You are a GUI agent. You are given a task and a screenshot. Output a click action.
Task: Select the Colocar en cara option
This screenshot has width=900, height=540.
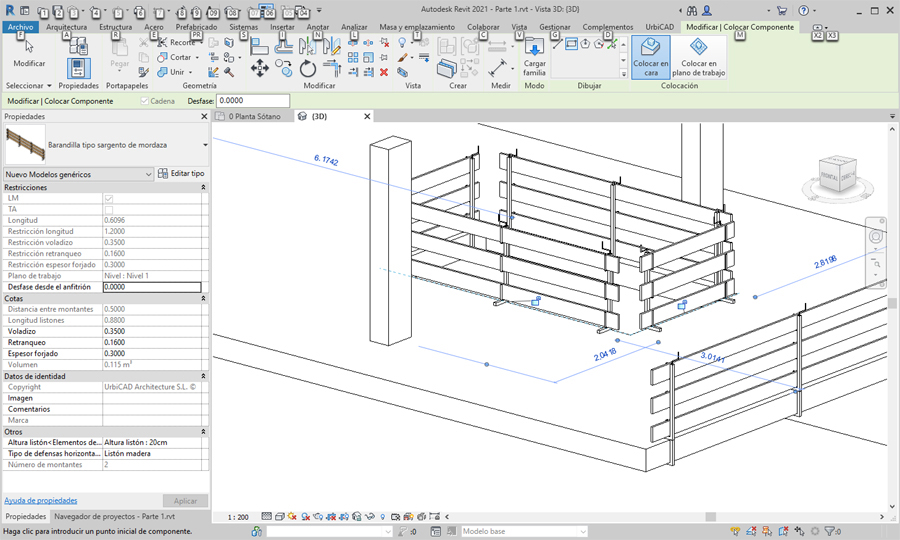pos(650,57)
